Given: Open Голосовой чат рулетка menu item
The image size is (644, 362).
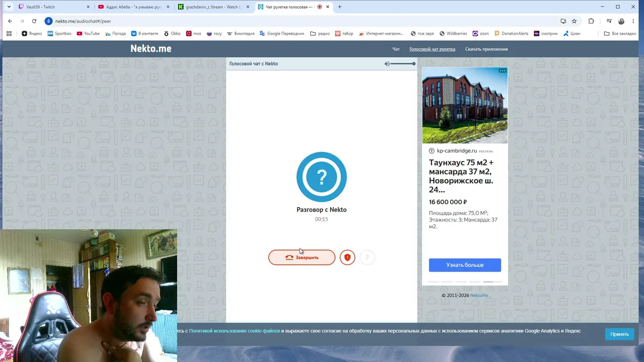Looking at the screenshot, I should click(432, 49).
